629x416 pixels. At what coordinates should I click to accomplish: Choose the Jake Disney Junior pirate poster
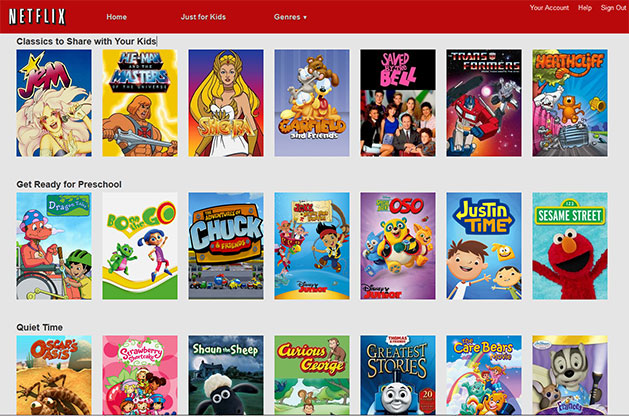point(312,246)
